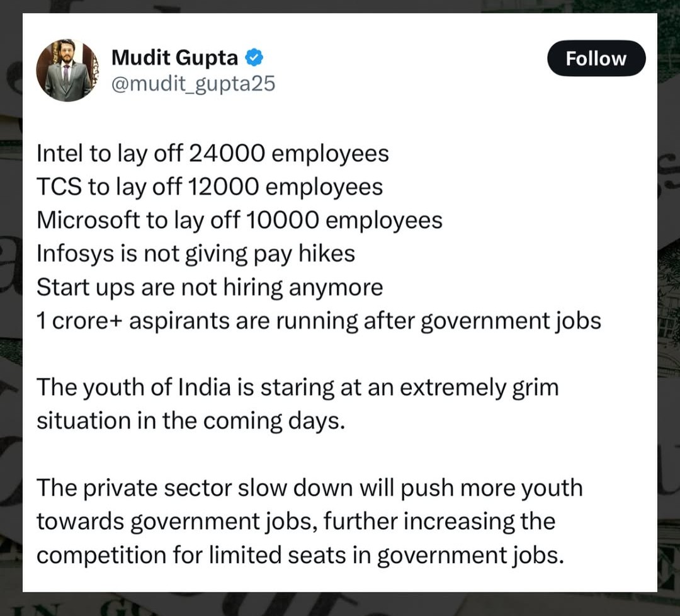Click the word TCS in the tweet
680x616 pixels.
pyautogui.click(x=59, y=186)
